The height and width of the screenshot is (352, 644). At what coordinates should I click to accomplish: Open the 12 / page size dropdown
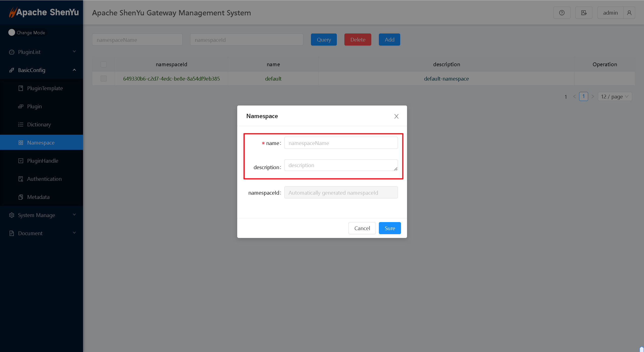[615, 97]
